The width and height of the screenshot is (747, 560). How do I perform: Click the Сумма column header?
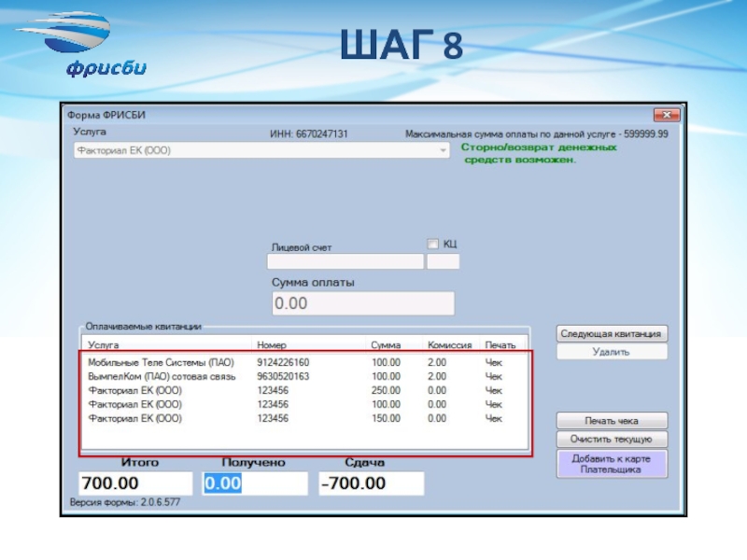tap(386, 344)
